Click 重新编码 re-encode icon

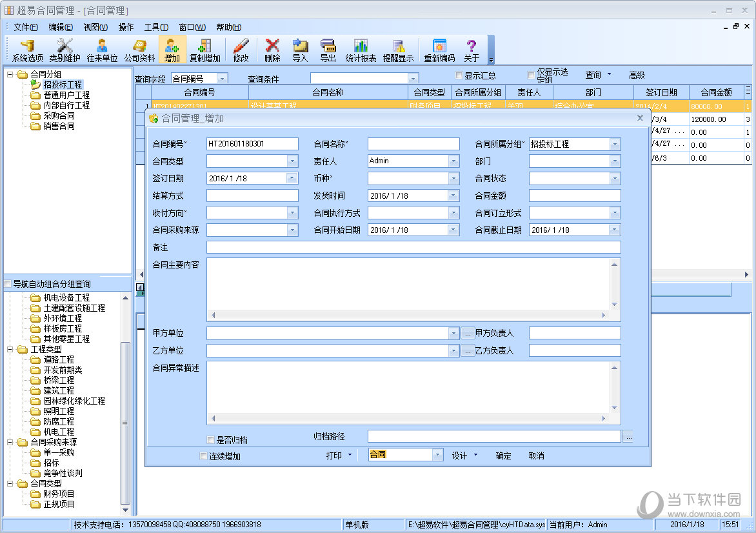click(439, 50)
